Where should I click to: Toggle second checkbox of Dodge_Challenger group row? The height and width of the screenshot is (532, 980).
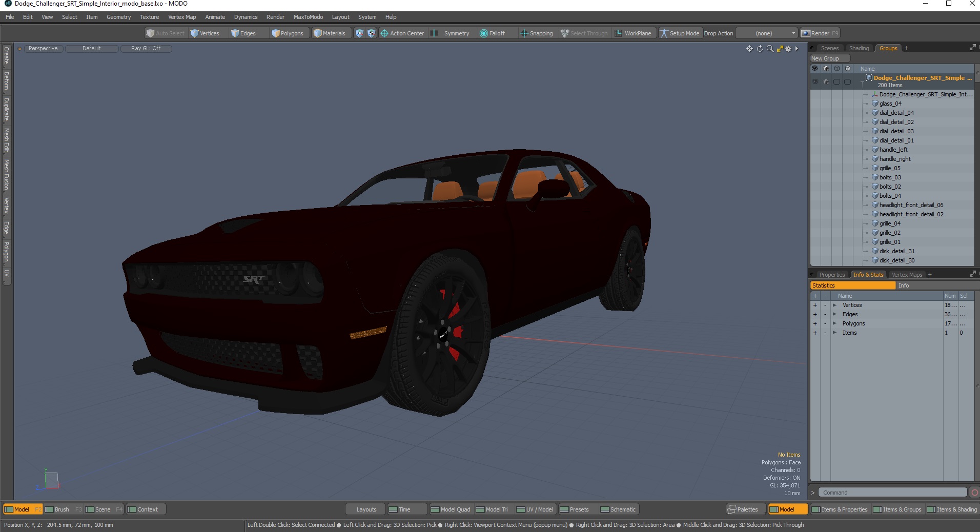(x=848, y=81)
